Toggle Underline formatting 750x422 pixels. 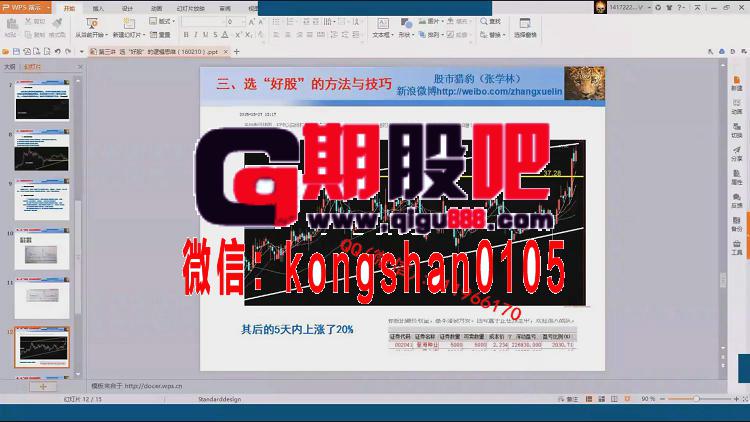pos(205,35)
